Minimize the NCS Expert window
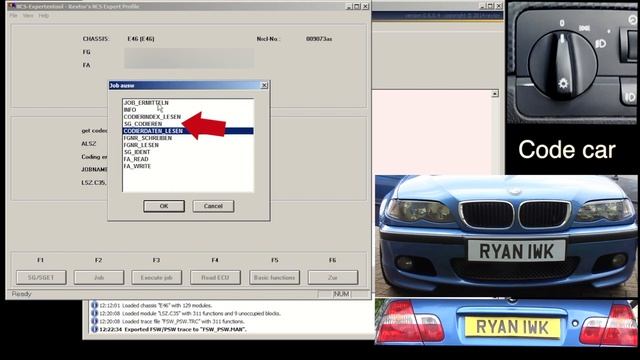The height and width of the screenshot is (360, 640). point(349,7)
